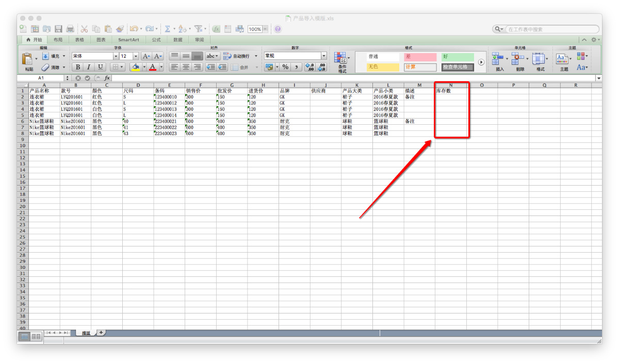Click the Undo arrow icon

coord(134,29)
